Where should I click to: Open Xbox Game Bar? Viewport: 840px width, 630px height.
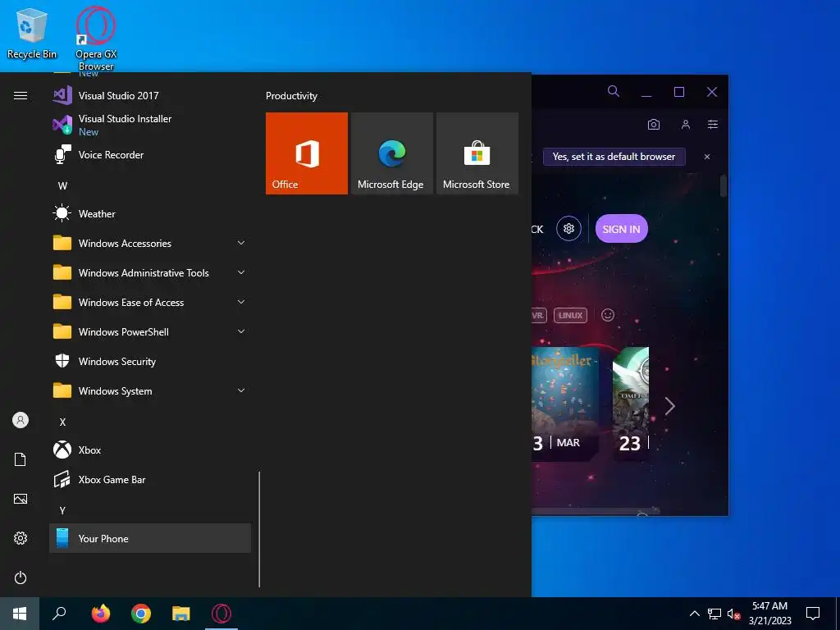[150, 479]
